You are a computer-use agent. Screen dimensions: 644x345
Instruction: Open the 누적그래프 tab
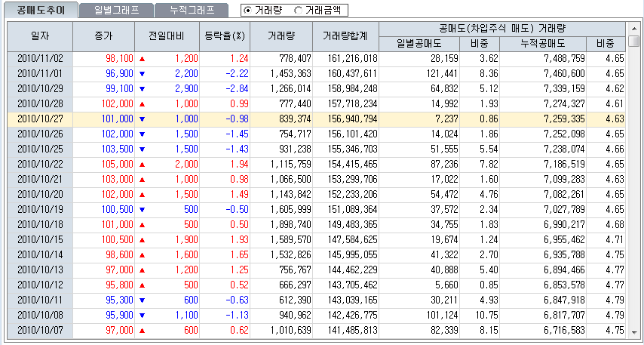[192, 11]
